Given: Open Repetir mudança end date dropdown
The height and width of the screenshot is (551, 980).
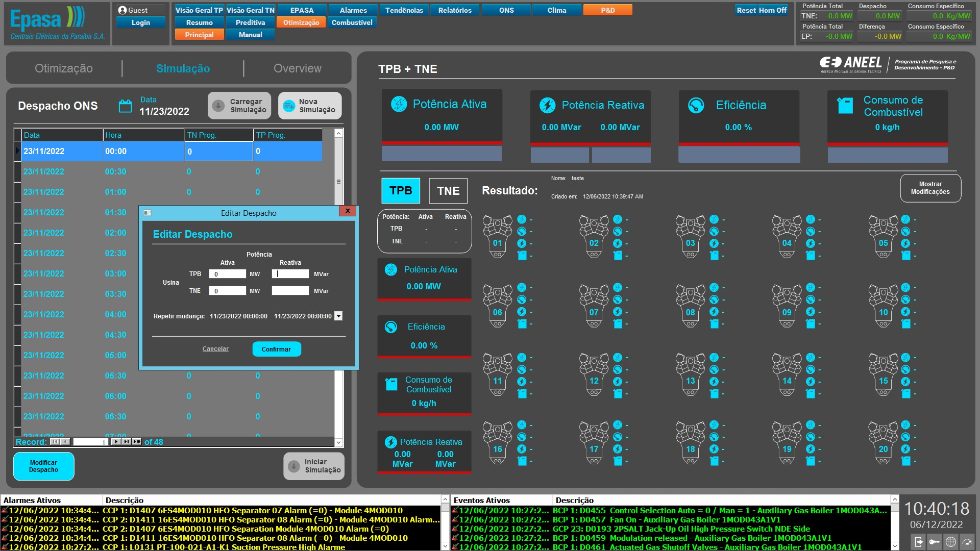Looking at the screenshot, I should tap(338, 316).
